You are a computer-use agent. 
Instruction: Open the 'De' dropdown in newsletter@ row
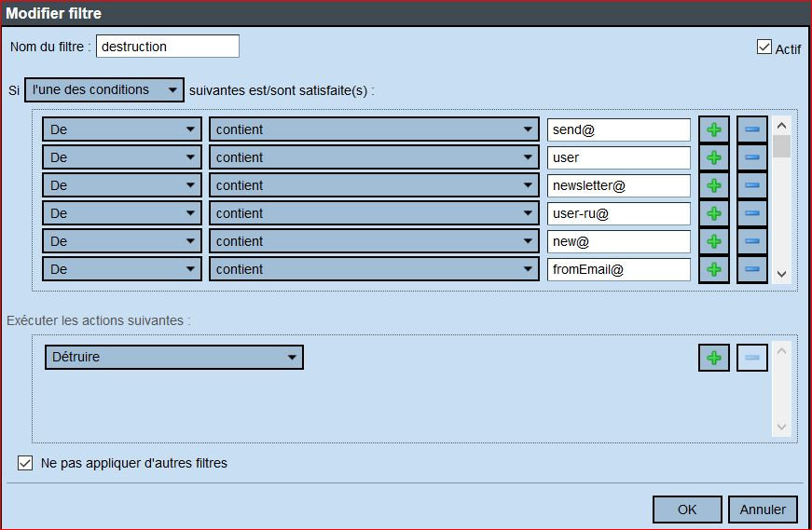(x=122, y=185)
